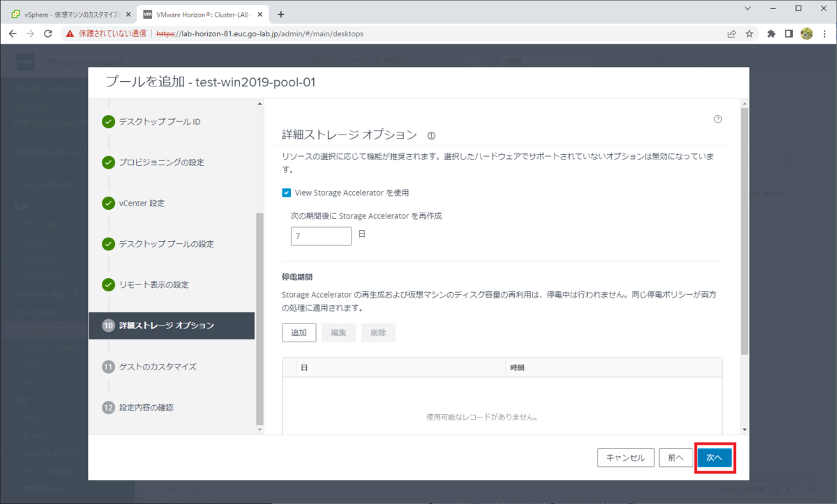Open the help question mark icon in dialog
837x504 pixels.
[x=718, y=119]
